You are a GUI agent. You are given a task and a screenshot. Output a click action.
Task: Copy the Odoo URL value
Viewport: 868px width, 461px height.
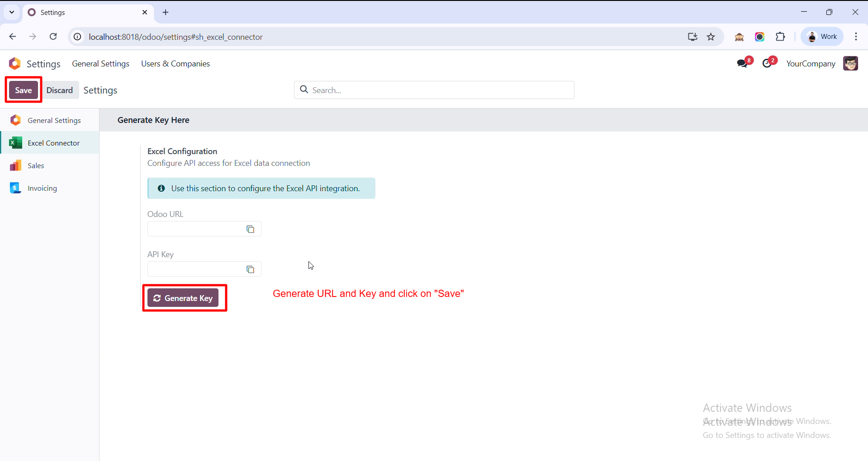(250, 229)
